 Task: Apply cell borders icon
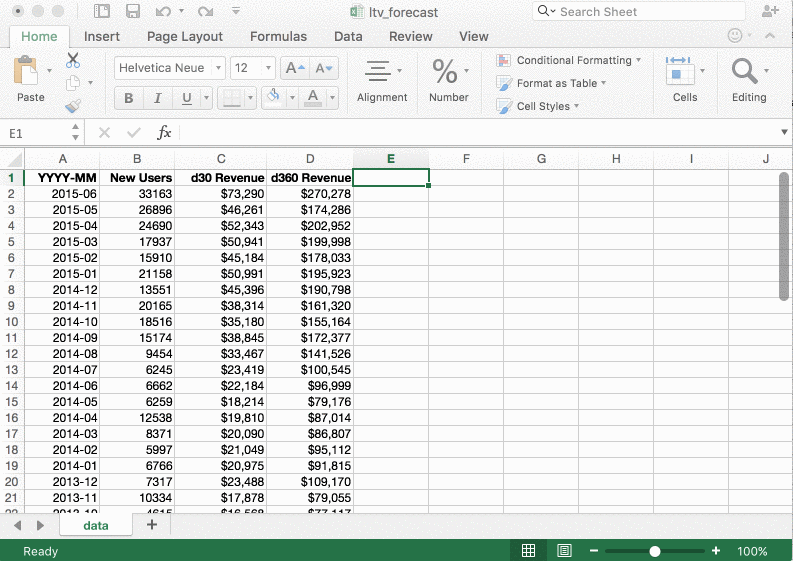[232, 98]
